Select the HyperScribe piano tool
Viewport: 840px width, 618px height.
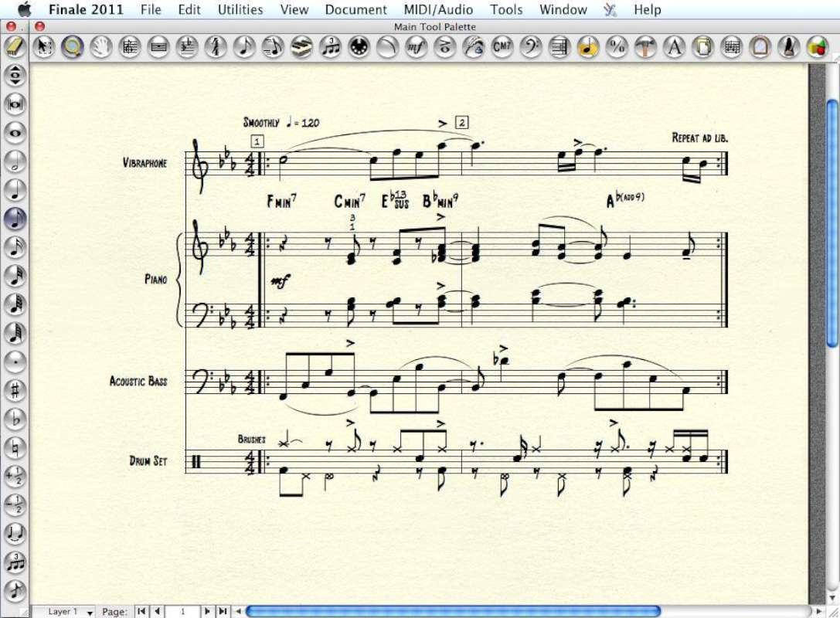(301, 46)
